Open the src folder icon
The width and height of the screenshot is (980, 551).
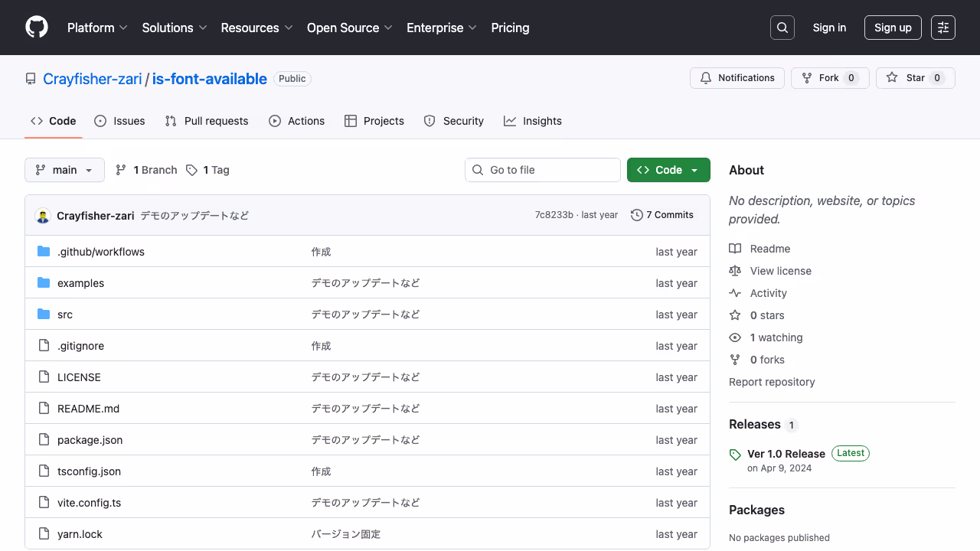coord(43,314)
